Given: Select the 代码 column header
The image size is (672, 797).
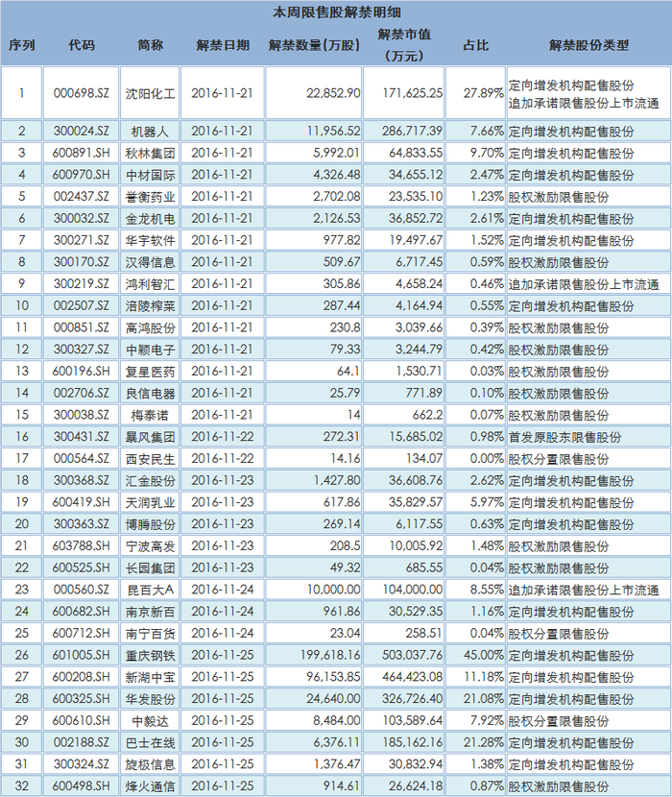Looking at the screenshot, I should pos(82,45).
